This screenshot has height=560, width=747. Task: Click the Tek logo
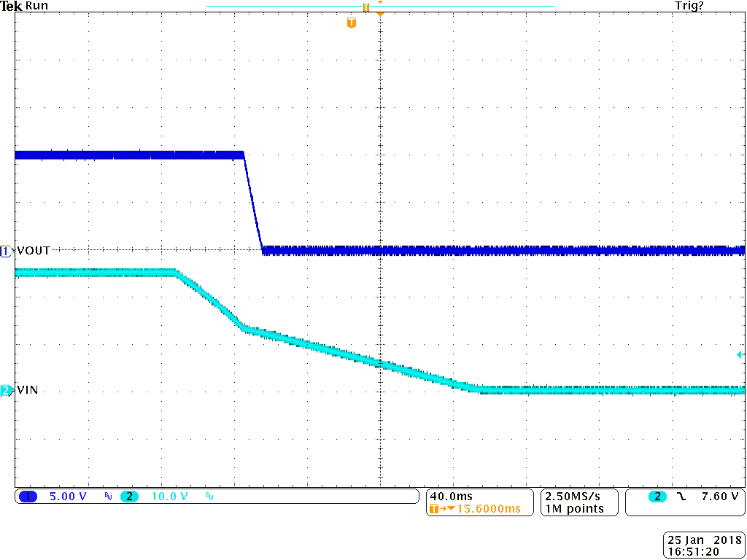click(12, 6)
